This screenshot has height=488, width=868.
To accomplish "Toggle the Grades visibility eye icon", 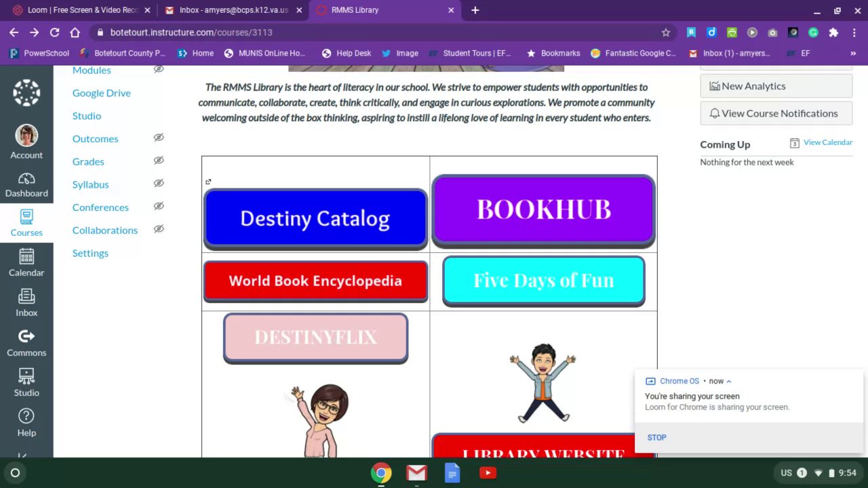I will pos(159,161).
